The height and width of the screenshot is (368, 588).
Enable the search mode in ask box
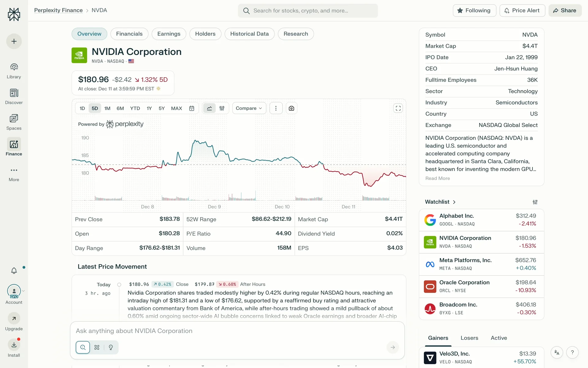83,347
